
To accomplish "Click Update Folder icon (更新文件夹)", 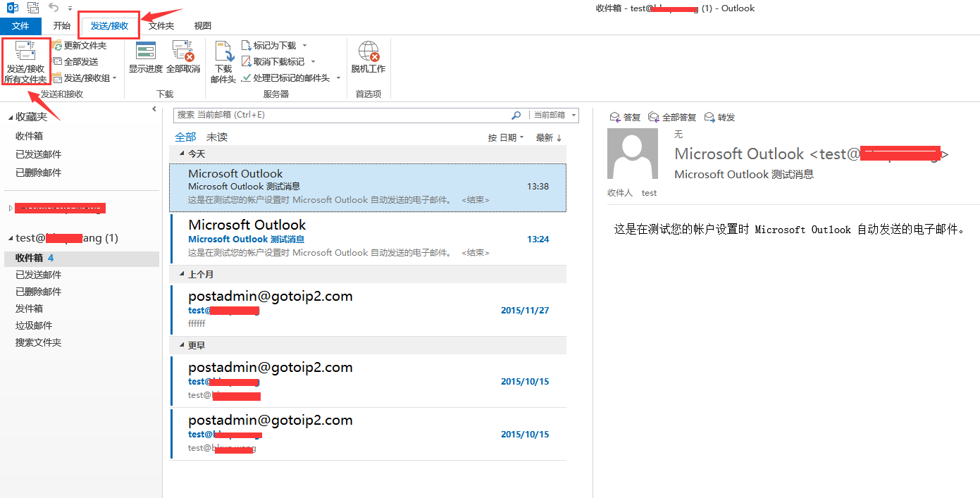I will point(58,46).
